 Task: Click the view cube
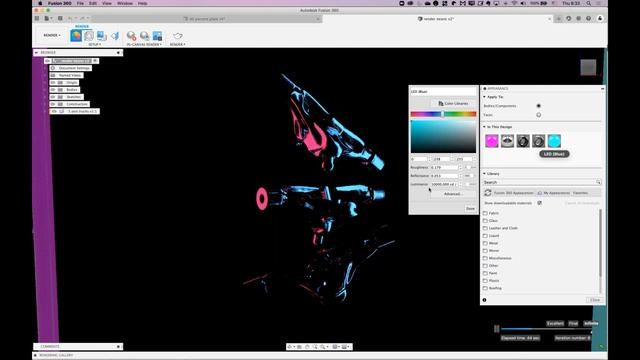tap(588, 67)
